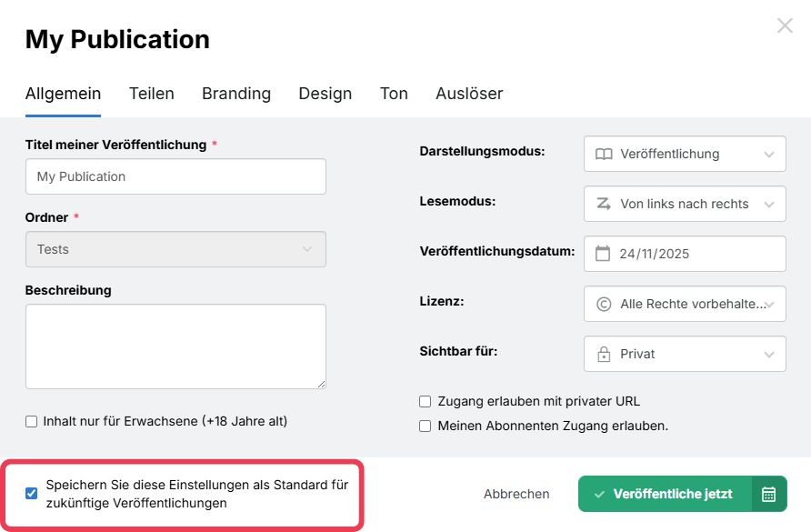Expand the Darstellungsmodus dropdown arrow
811x532 pixels.
(x=769, y=155)
